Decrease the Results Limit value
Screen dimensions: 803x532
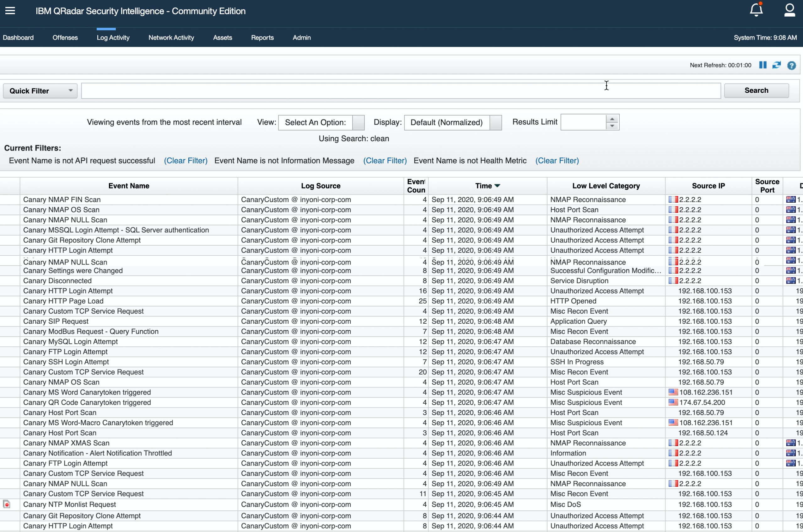[612, 126]
